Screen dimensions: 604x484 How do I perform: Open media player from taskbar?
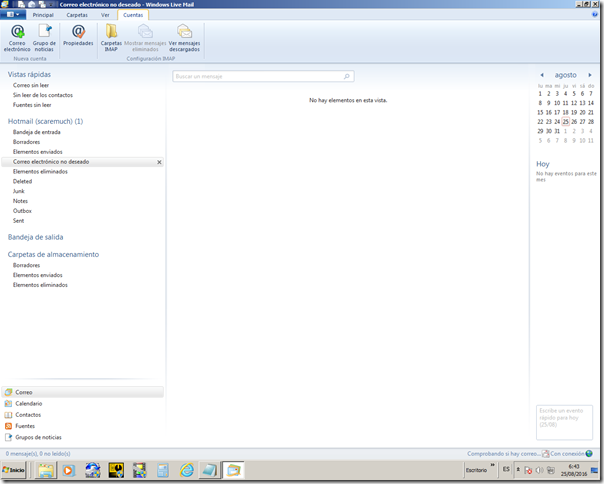tap(69, 470)
